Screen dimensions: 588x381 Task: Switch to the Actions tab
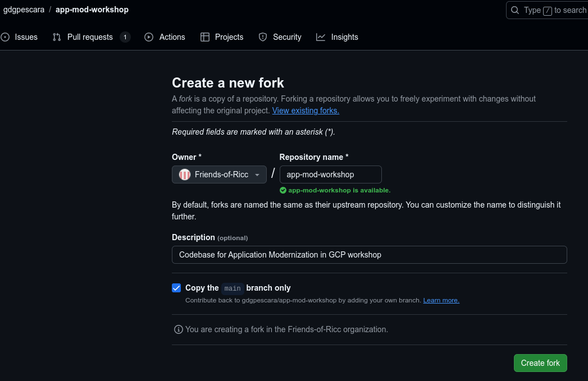coord(172,37)
